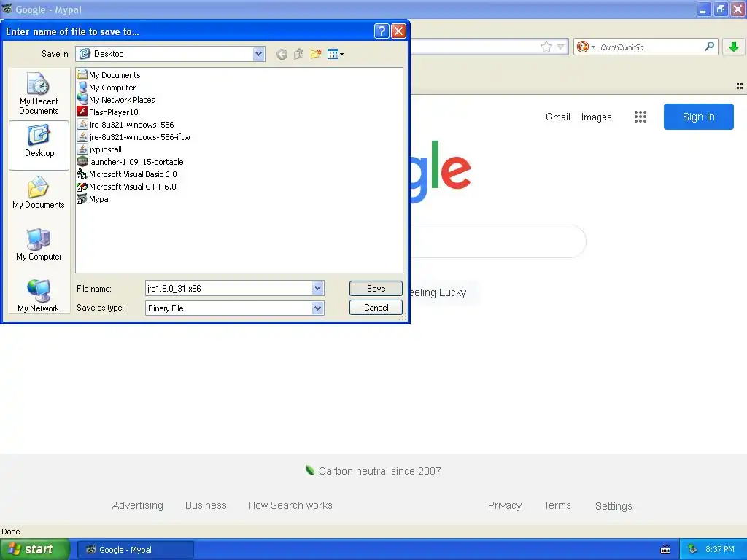Click the Google - Mypal taskbar button
Image resolution: width=747 pixels, height=560 pixels.
pos(136,550)
